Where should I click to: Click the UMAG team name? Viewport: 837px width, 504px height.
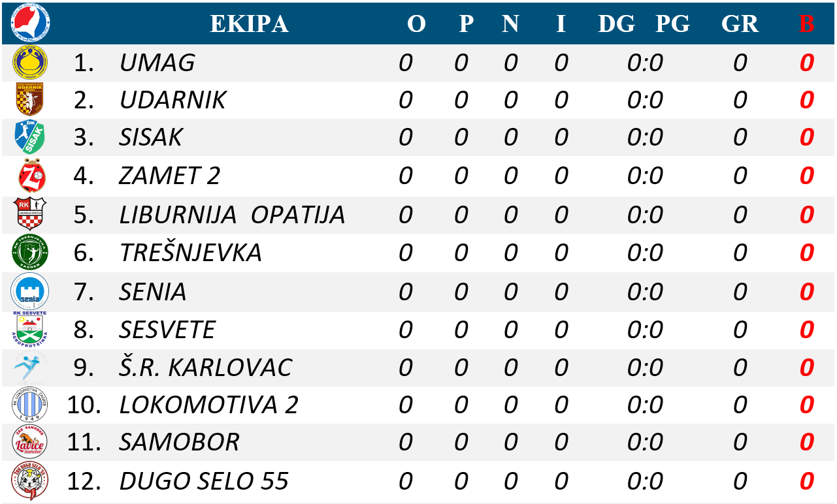[157, 63]
